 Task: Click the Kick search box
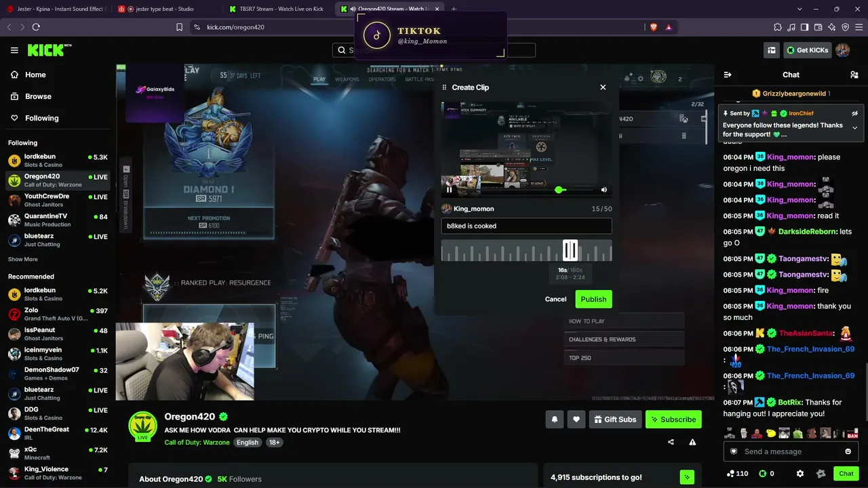point(434,50)
